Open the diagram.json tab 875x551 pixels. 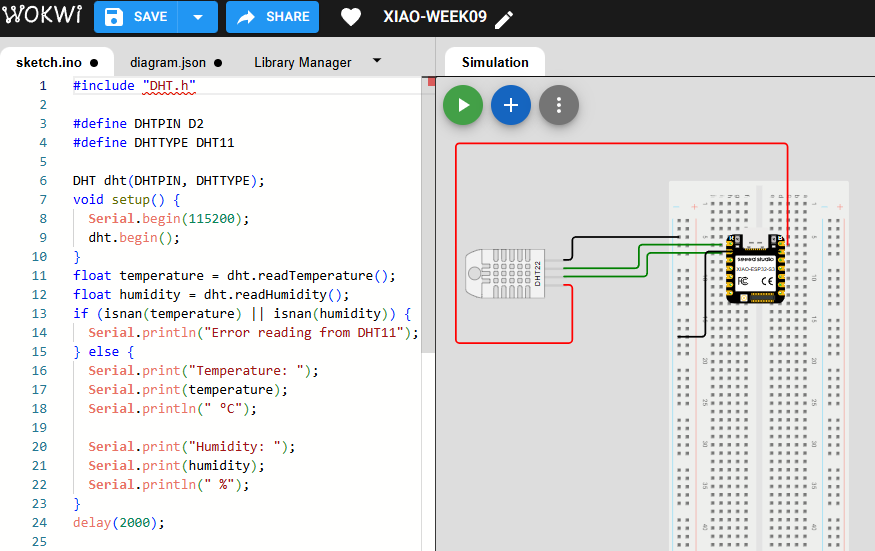pyautogui.click(x=176, y=63)
